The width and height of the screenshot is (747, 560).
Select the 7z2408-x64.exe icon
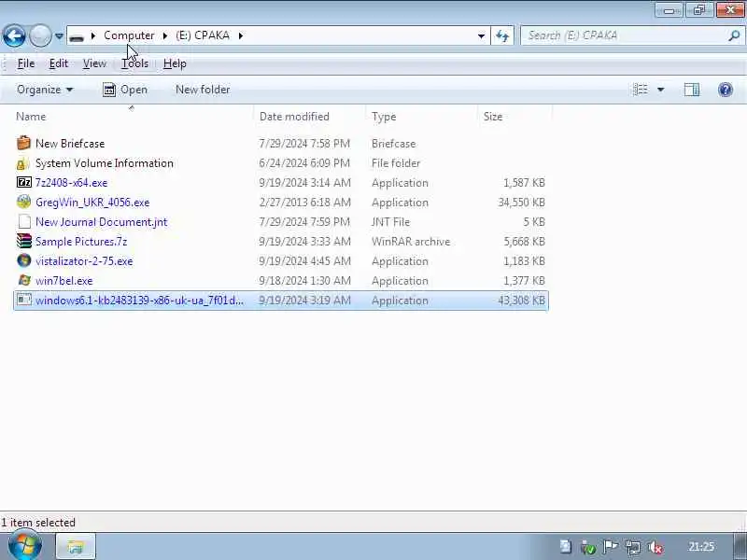pos(24,182)
